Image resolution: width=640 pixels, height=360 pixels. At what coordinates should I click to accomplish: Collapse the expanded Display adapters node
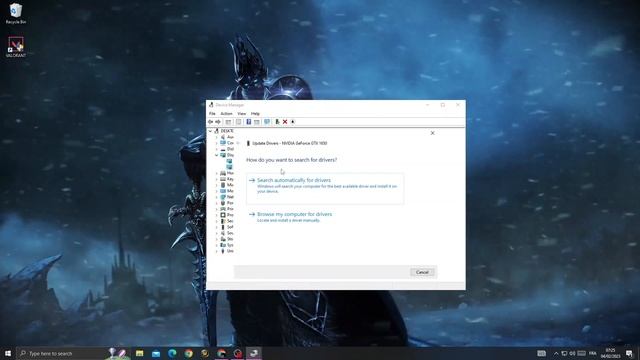217,155
